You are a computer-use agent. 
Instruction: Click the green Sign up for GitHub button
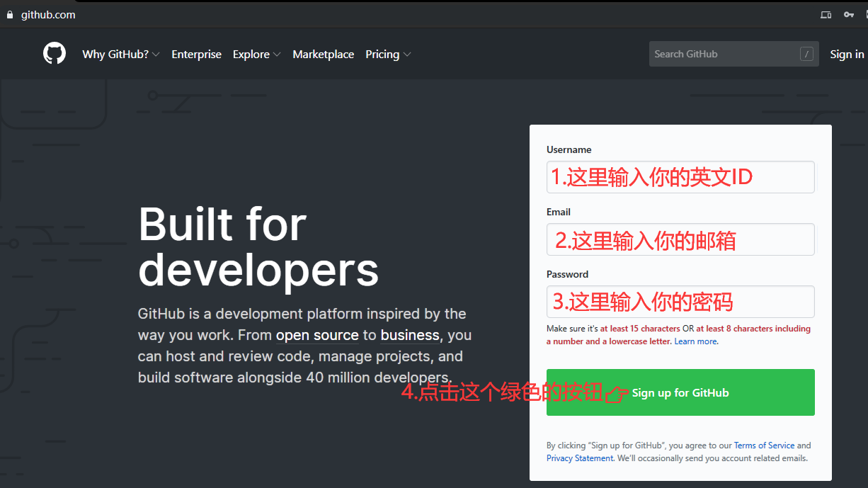tap(680, 392)
